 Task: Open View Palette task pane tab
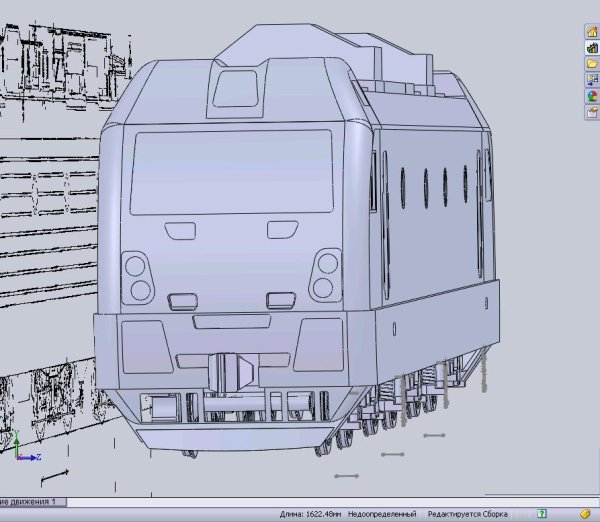592,80
